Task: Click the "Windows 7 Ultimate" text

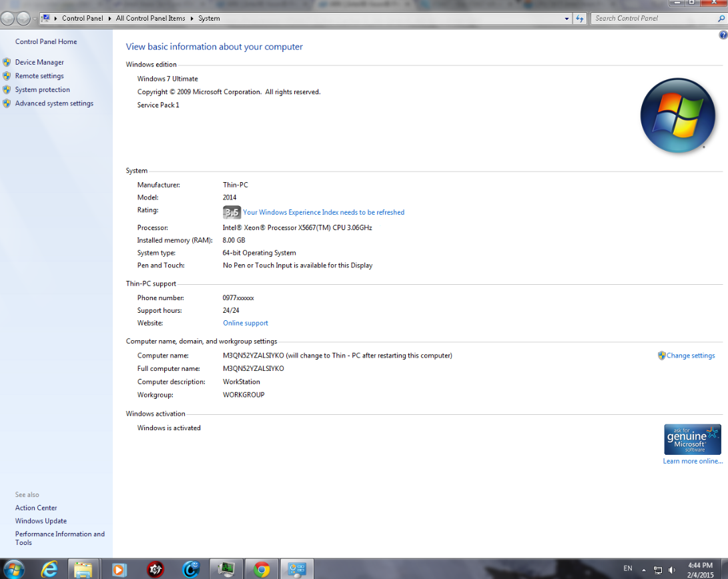Action: coord(167,79)
